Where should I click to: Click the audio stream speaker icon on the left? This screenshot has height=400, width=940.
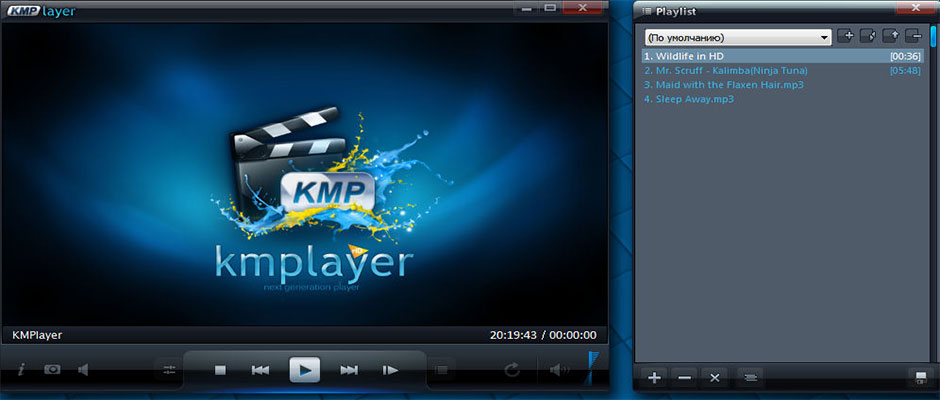click(x=83, y=369)
